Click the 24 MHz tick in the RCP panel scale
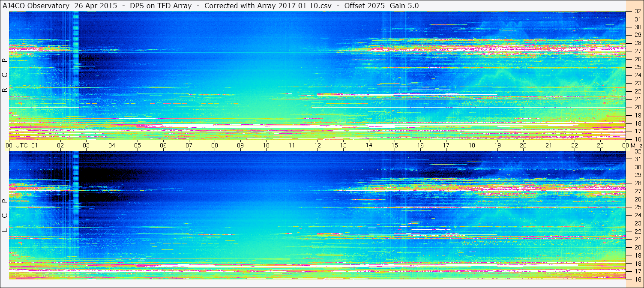This screenshot has width=644, height=288. pyautogui.click(x=637, y=75)
